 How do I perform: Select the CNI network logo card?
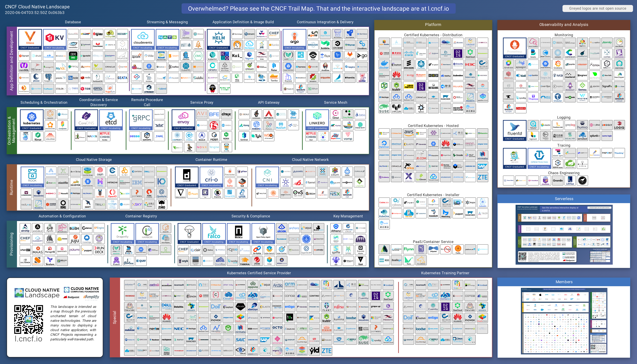(x=267, y=177)
